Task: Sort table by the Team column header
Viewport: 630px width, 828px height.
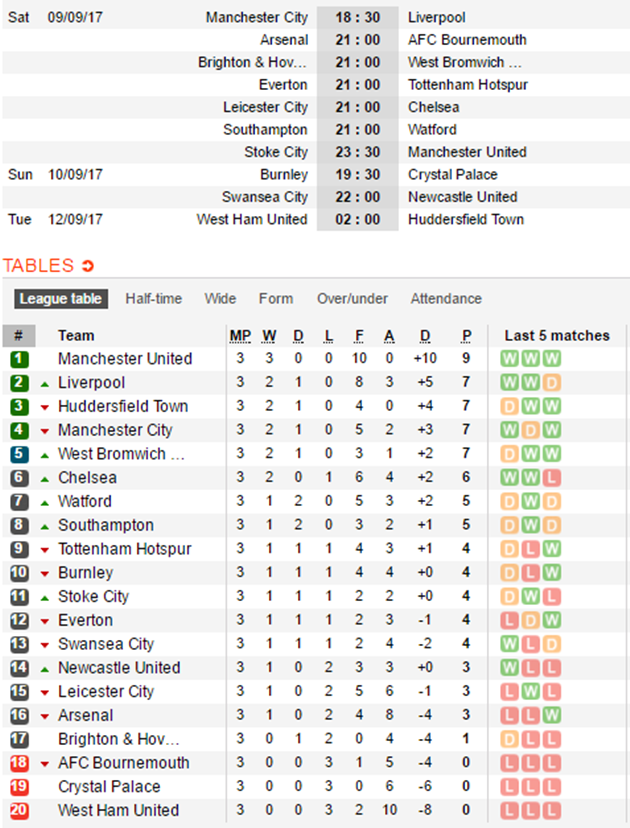Action: click(x=76, y=336)
